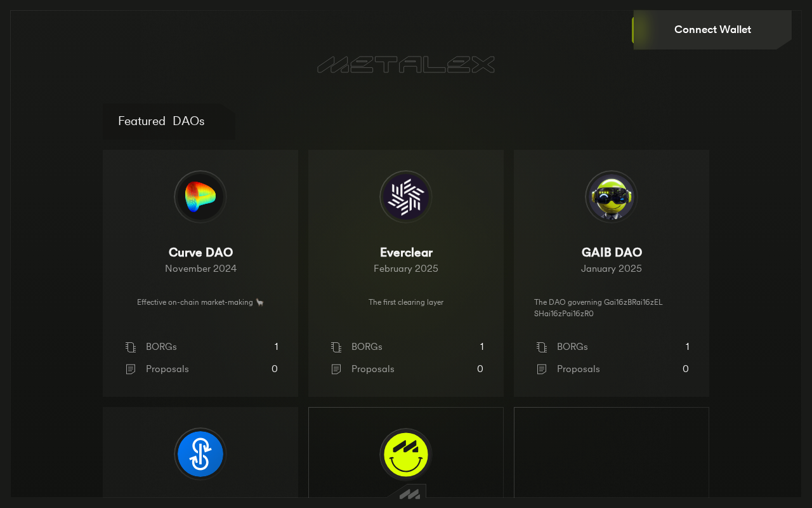Image resolution: width=812 pixels, height=508 pixels.
Task: Click the BORGs label in Everclear card
Action: [x=367, y=347]
